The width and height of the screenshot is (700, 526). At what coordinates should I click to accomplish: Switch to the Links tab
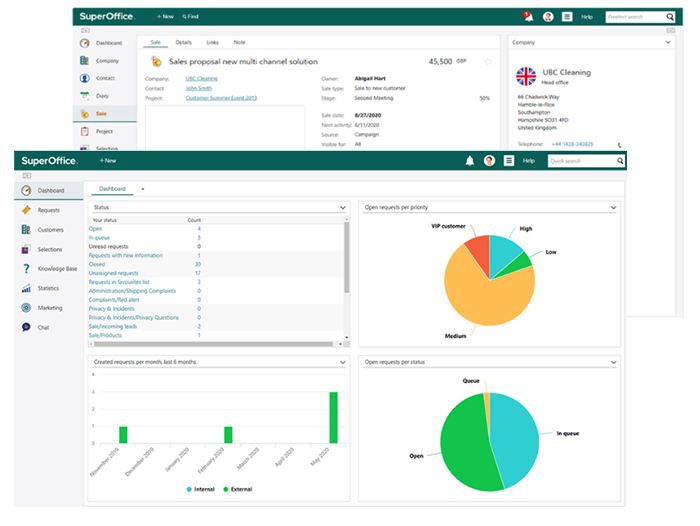pos(212,42)
